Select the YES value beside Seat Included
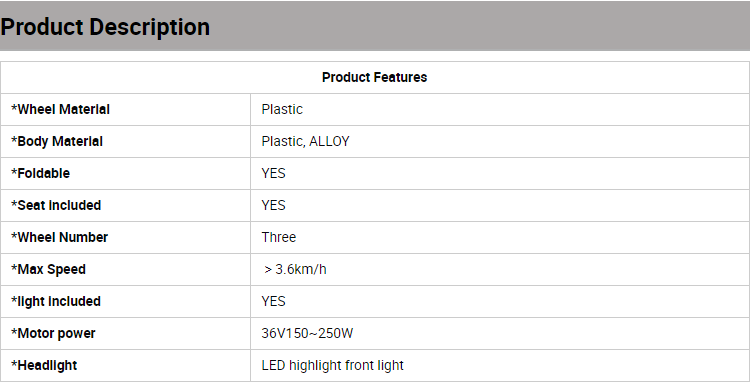 pos(273,205)
